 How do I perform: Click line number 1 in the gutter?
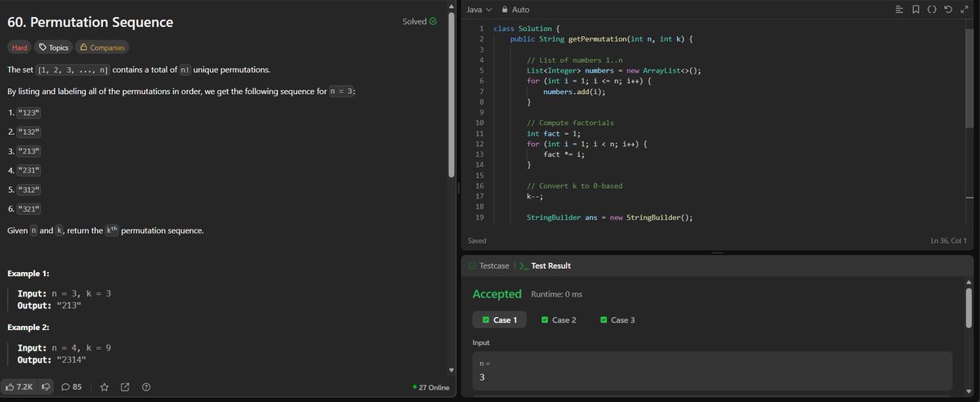(482, 29)
